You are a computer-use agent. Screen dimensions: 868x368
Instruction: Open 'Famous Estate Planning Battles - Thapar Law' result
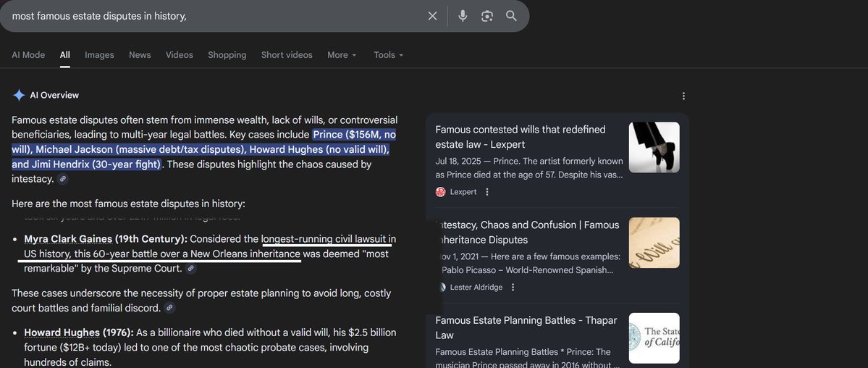pyautogui.click(x=526, y=327)
